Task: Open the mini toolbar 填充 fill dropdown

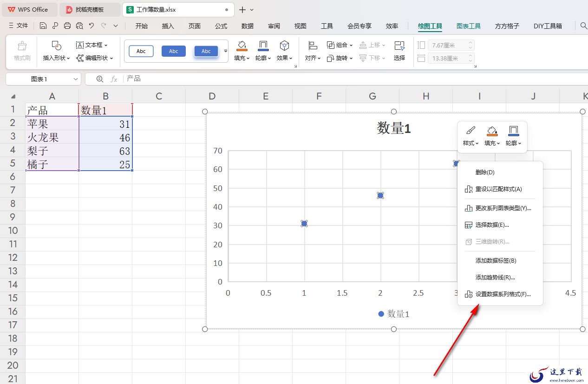Action: [492, 136]
